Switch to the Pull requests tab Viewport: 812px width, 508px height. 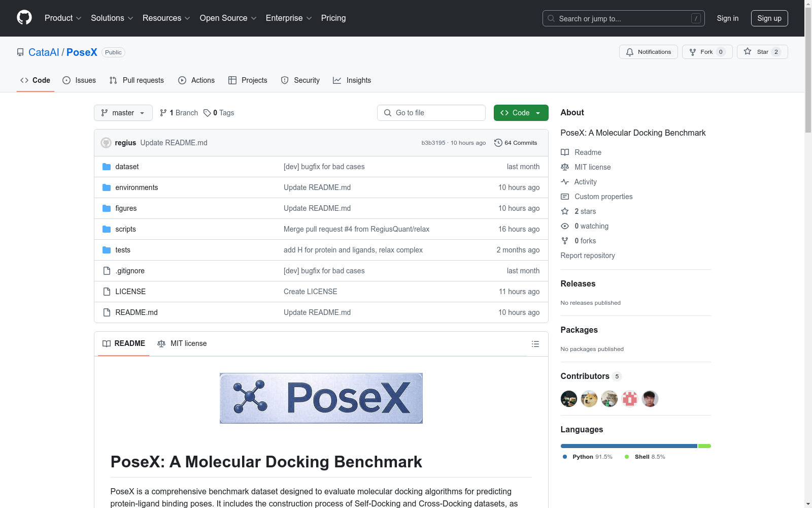coord(137,80)
